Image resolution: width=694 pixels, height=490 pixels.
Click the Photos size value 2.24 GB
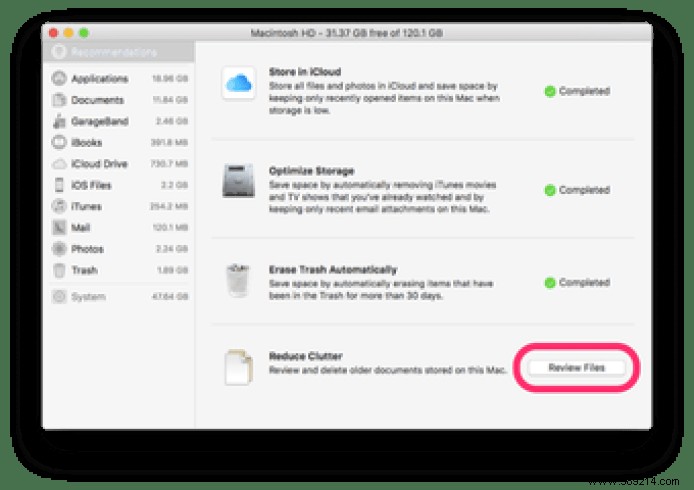click(172, 249)
